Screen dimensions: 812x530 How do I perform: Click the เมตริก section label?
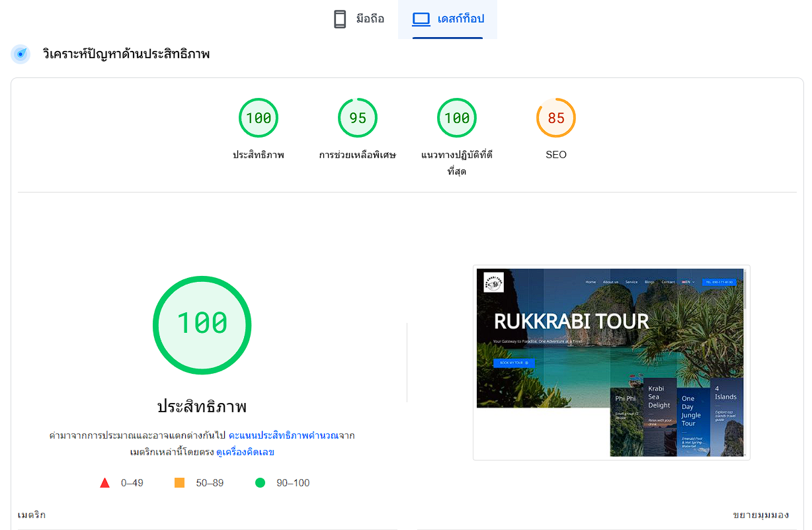(32, 515)
